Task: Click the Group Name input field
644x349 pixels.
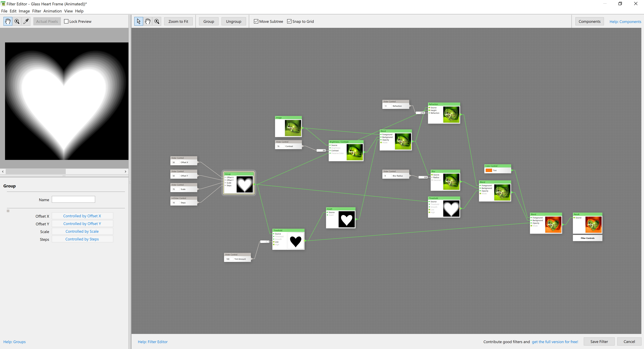Action: [x=73, y=199]
